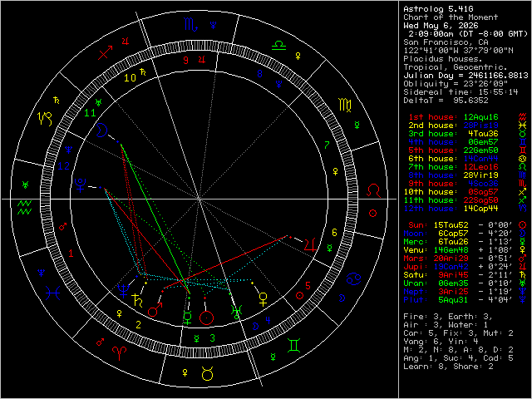Click the Neptune position '3Ari25'
Screen dimensions: 532x399
(453, 292)
